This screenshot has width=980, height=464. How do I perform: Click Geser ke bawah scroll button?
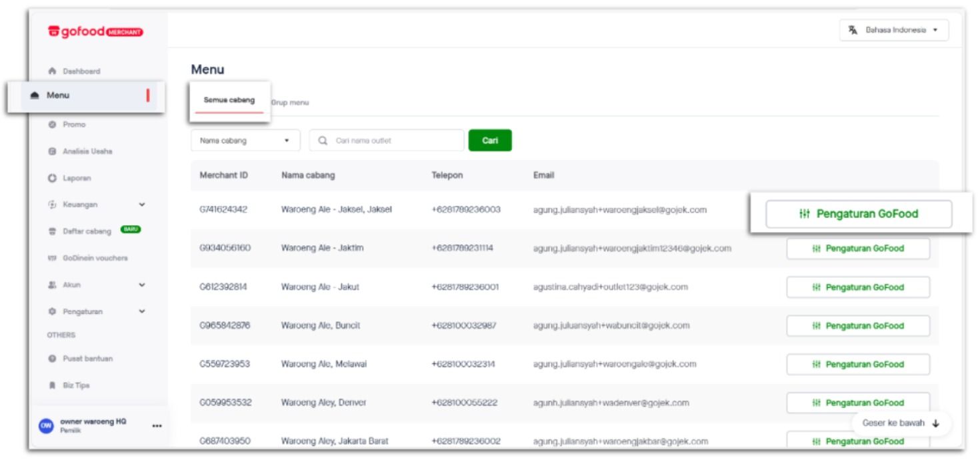point(901,423)
